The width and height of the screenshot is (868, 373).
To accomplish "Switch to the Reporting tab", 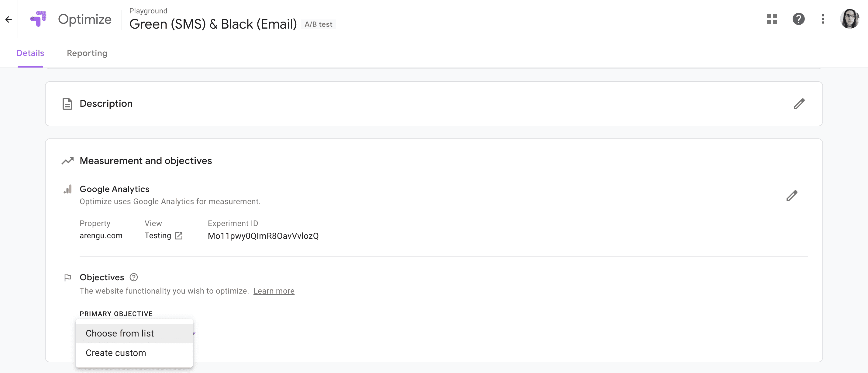I will click(87, 53).
